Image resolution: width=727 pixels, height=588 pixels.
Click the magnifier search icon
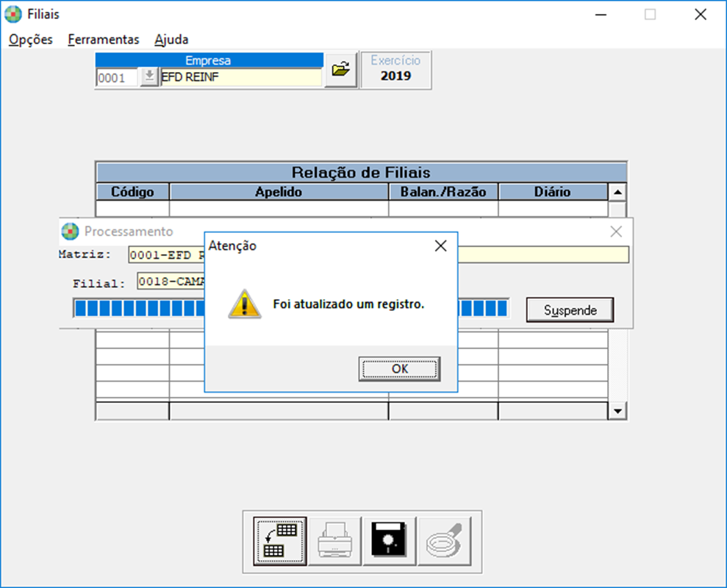click(444, 541)
